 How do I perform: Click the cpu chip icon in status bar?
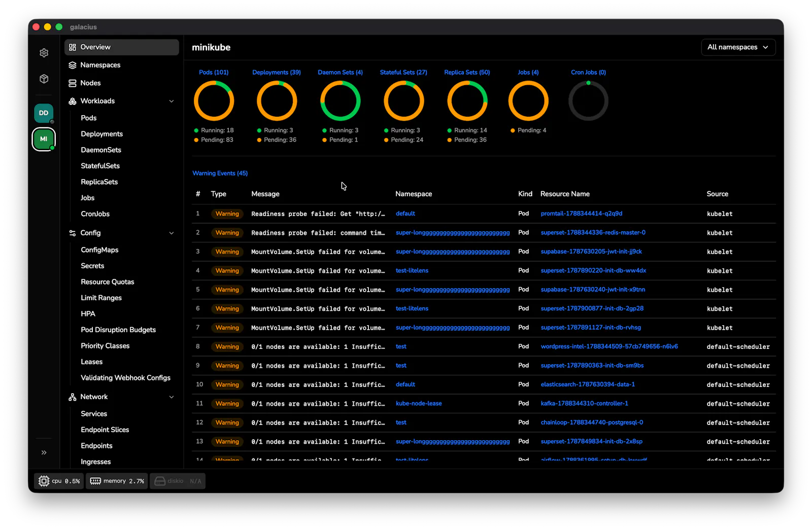click(x=44, y=481)
